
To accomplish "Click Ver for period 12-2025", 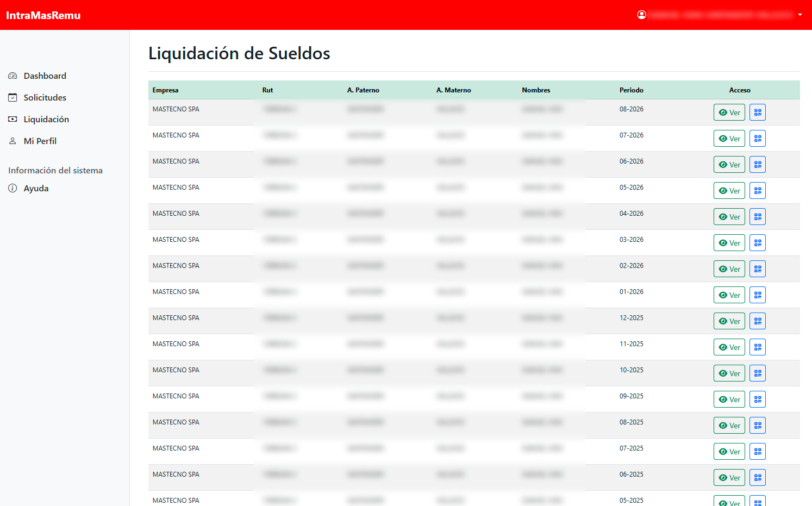I will (729, 321).
